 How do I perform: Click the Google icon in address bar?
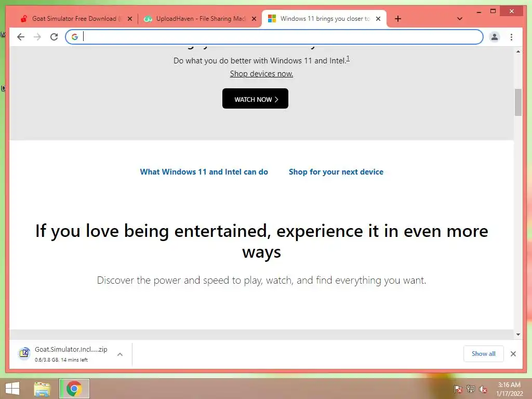click(x=75, y=37)
